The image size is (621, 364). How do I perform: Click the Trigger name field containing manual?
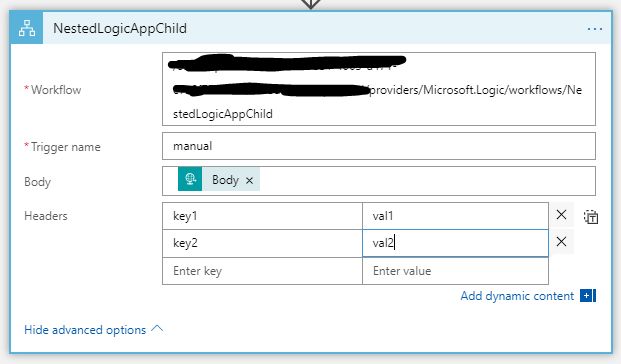tap(379, 146)
